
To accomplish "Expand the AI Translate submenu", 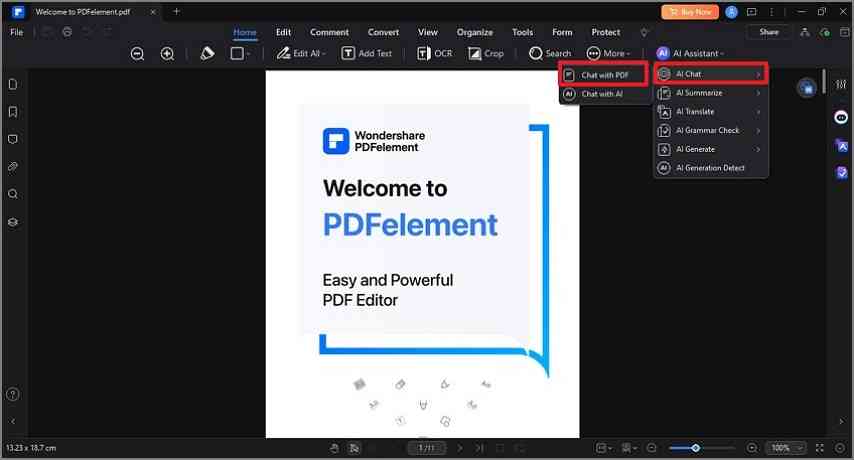I will tap(711, 112).
